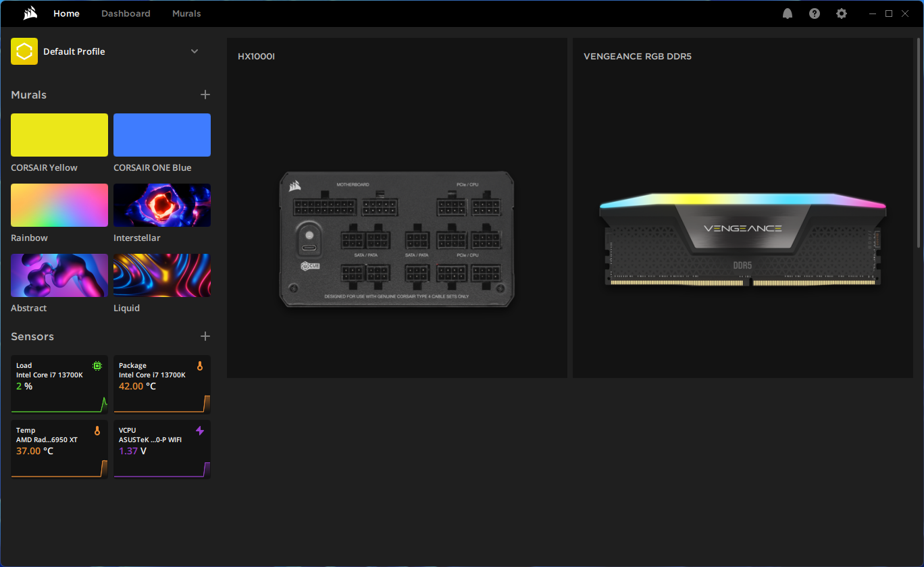924x567 pixels.
Task: Switch to the Dashboard tab
Action: click(x=126, y=13)
